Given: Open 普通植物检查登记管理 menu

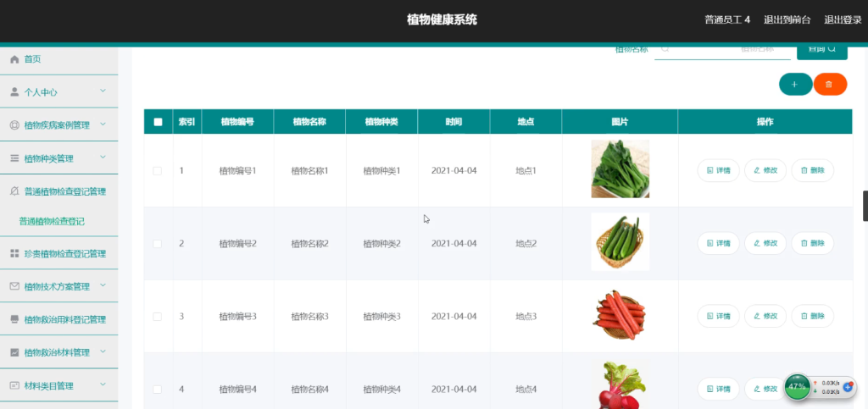Looking at the screenshot, I should pyautogui.click(x=58, y=191).
